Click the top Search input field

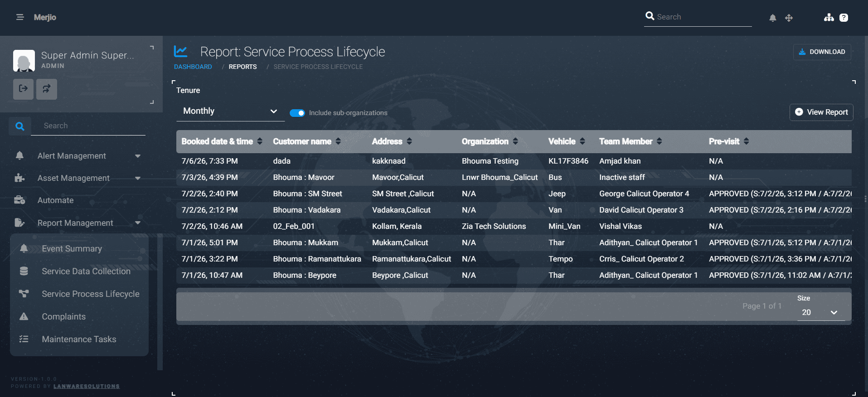[698, 17]
